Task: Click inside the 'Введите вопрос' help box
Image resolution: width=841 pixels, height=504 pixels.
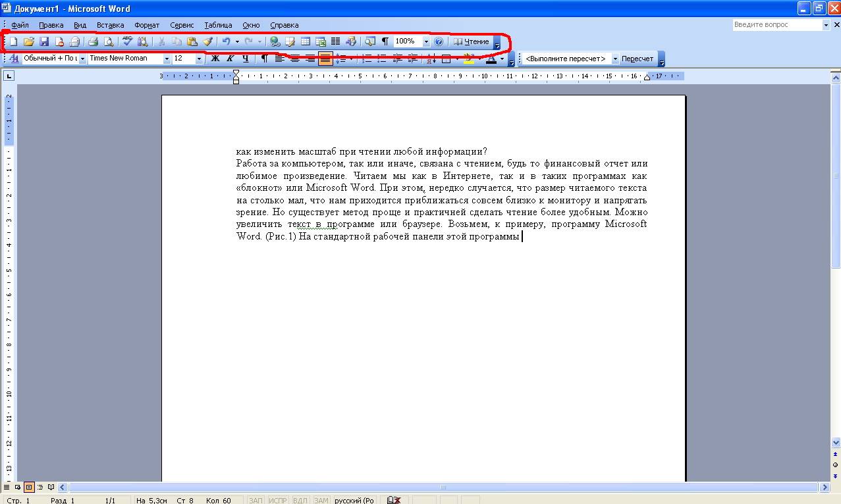Action: [777, 25]
